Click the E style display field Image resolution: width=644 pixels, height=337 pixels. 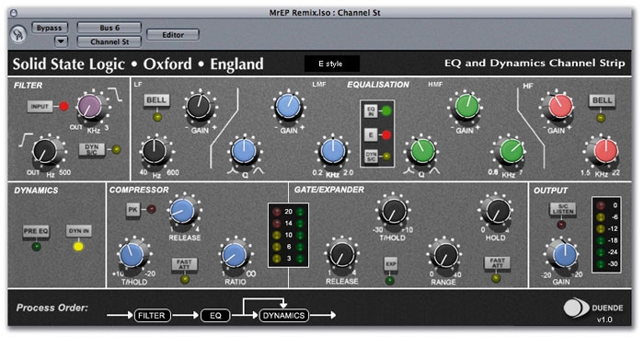coord(331,64)
